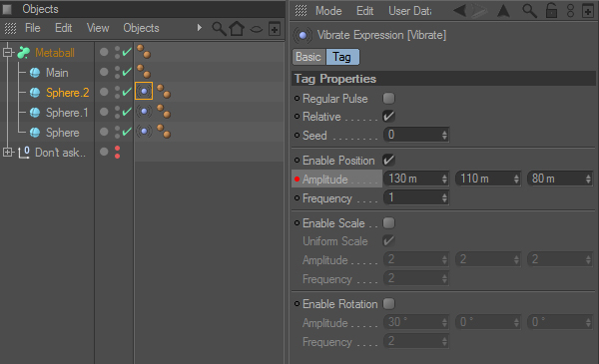The width and height of the screenshot is (599, 364).
Task: Click the Objects manager grip icon
Action: pos(10,28)
